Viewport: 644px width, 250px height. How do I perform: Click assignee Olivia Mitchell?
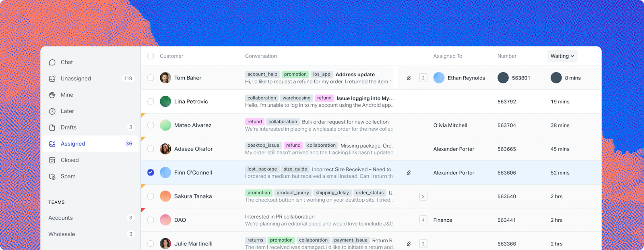[x=450, y=125]
